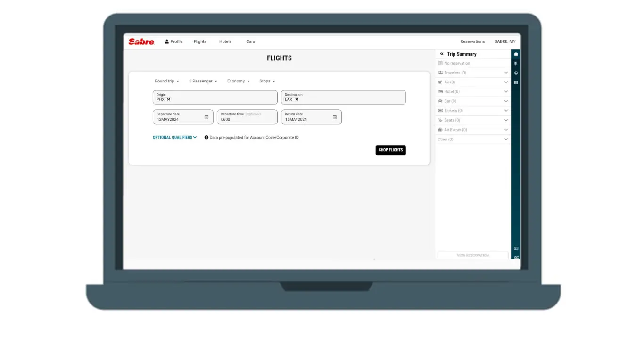Clear the PHX origin with the X
644x362 pixels.
pos(168,99)
